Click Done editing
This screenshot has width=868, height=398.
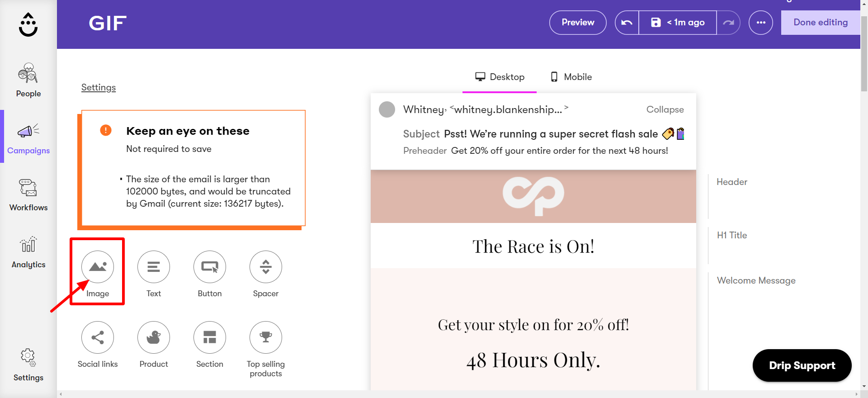pos(820,22)
